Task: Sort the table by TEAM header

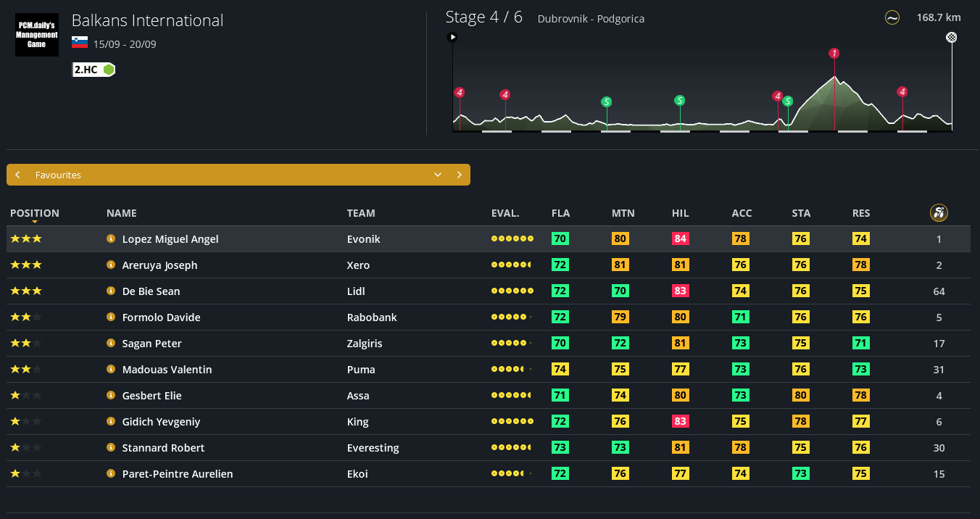Action: click(361, 213)
